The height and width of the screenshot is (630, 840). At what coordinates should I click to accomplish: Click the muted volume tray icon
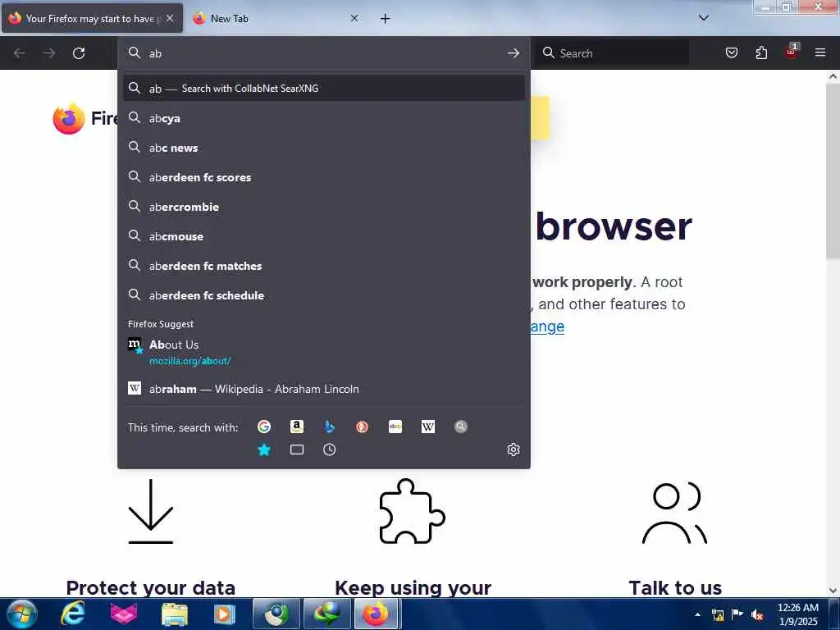tap(757, 614)
